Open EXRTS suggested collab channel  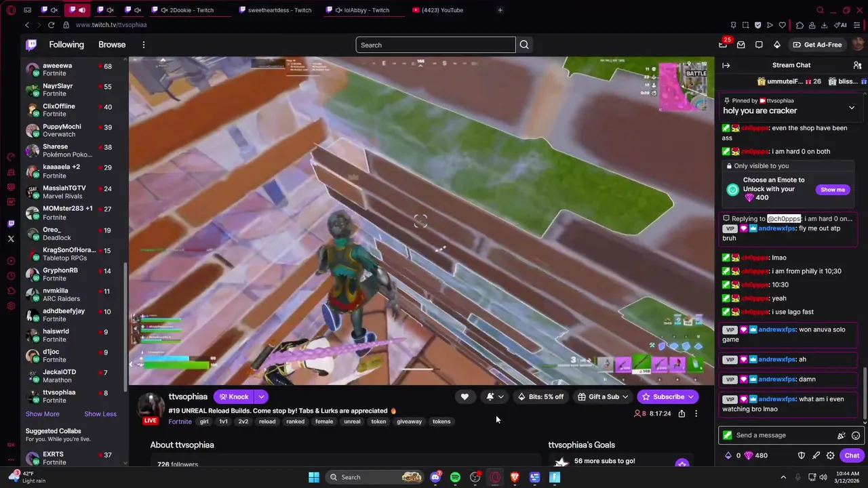(x=73, y=457)
